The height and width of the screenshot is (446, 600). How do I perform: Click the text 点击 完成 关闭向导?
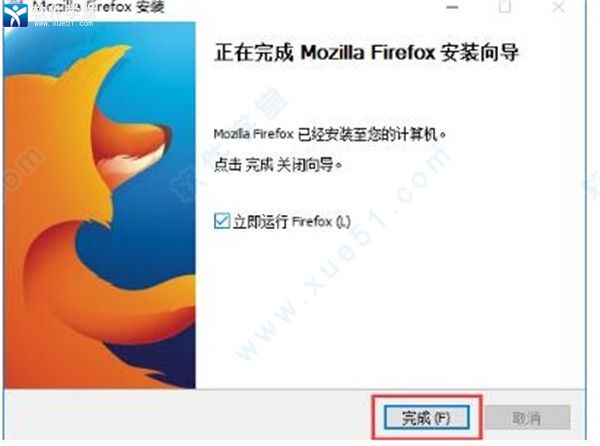pos(277,165)
